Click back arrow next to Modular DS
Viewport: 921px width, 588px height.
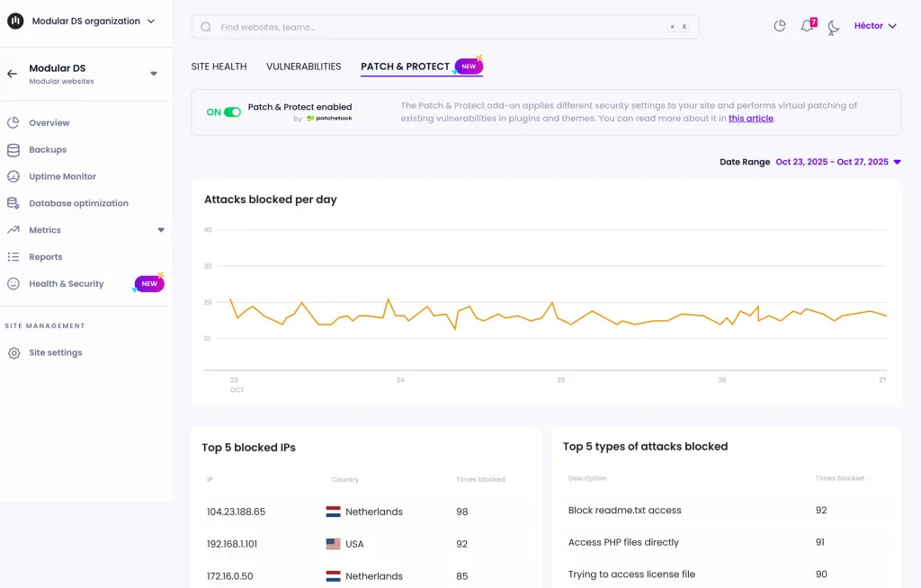click(x=12, y=74)
